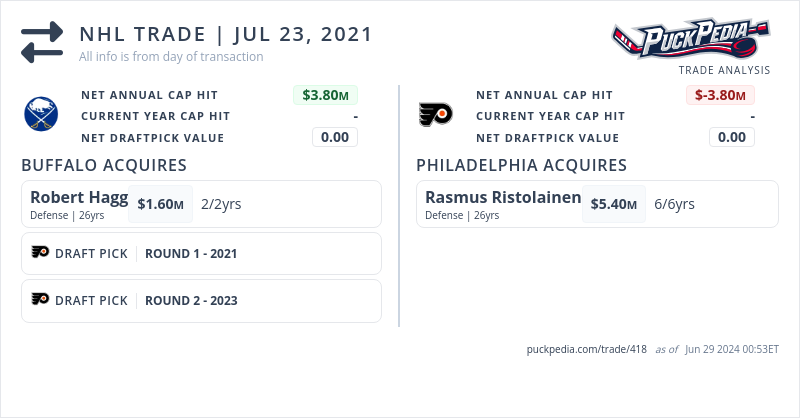Click the Philadelphia Flyers team logo

click(436, 115)
